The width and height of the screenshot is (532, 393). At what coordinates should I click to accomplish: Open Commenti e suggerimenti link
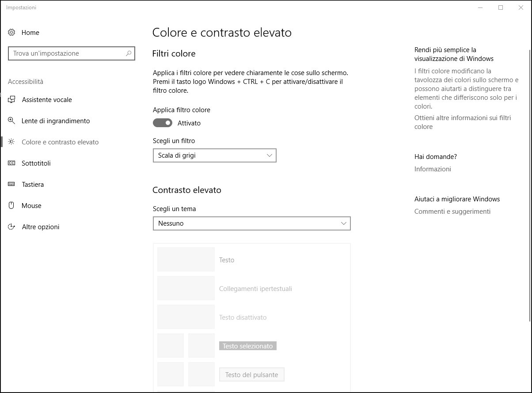pos(452,212)
